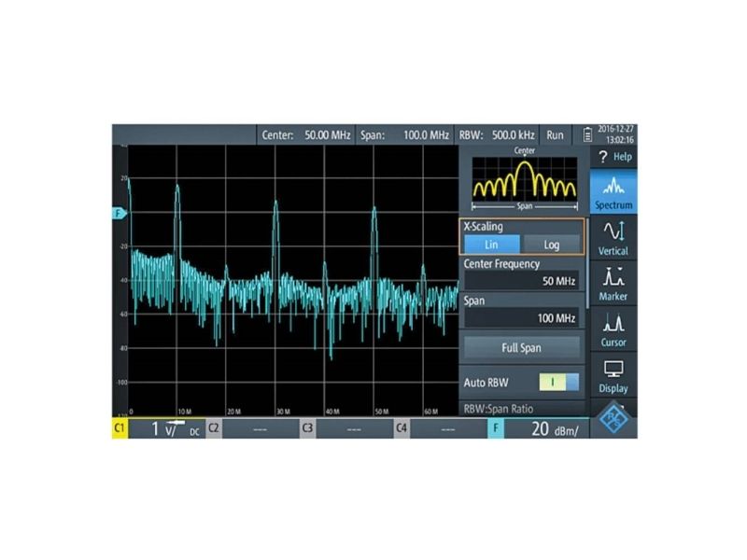
Task: Tap the Center/Span diagram thumbnail
Action: point(525,180)
